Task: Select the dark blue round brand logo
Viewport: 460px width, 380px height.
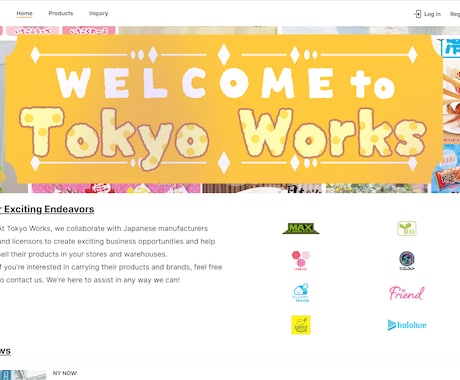Action: [x=407, y=260]
